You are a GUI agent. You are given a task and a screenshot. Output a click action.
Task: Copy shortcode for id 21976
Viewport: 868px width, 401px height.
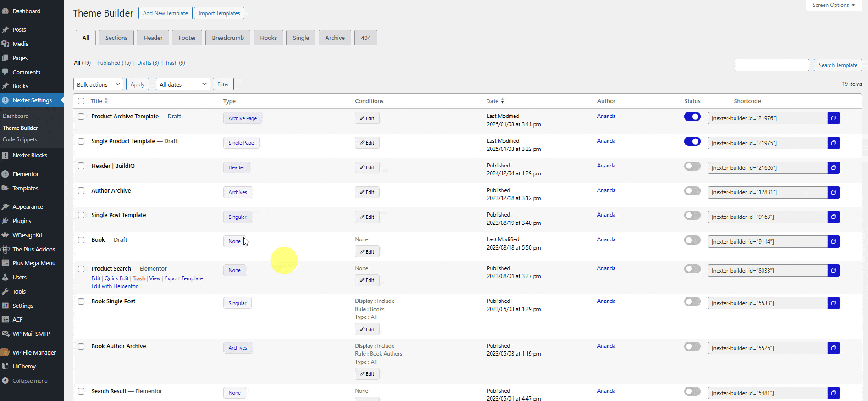834,118
